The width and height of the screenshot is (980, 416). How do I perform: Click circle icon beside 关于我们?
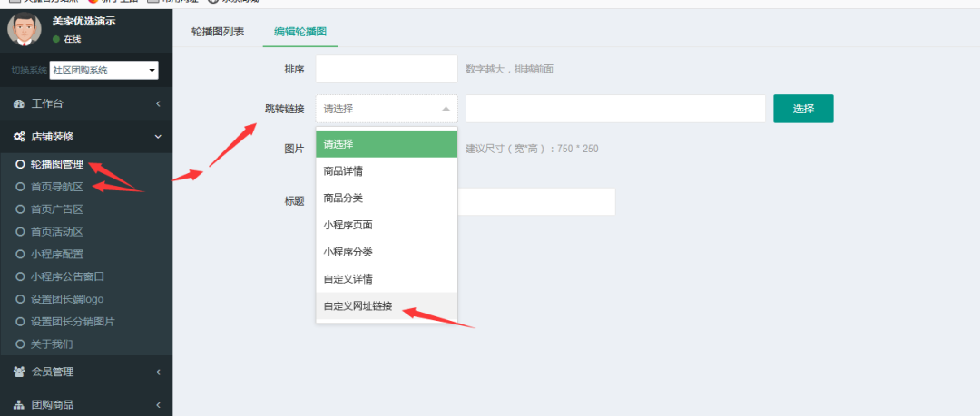[x=20, y=344]
